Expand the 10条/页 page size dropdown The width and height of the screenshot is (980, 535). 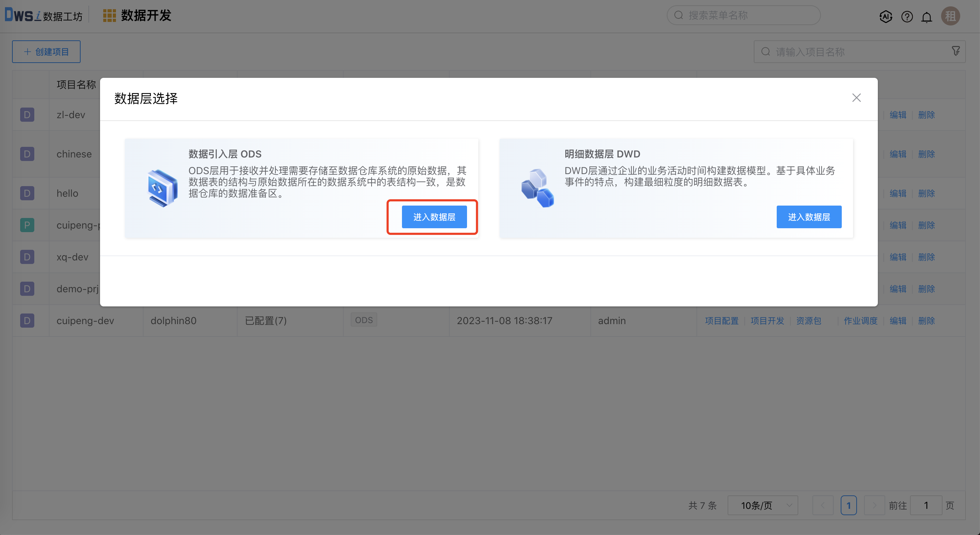(762, 505)
